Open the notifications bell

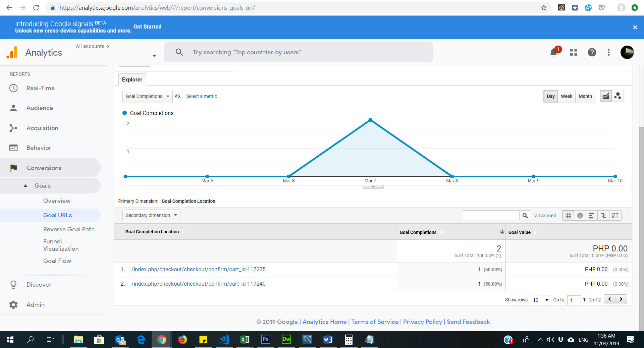click(x=553, y=52)
